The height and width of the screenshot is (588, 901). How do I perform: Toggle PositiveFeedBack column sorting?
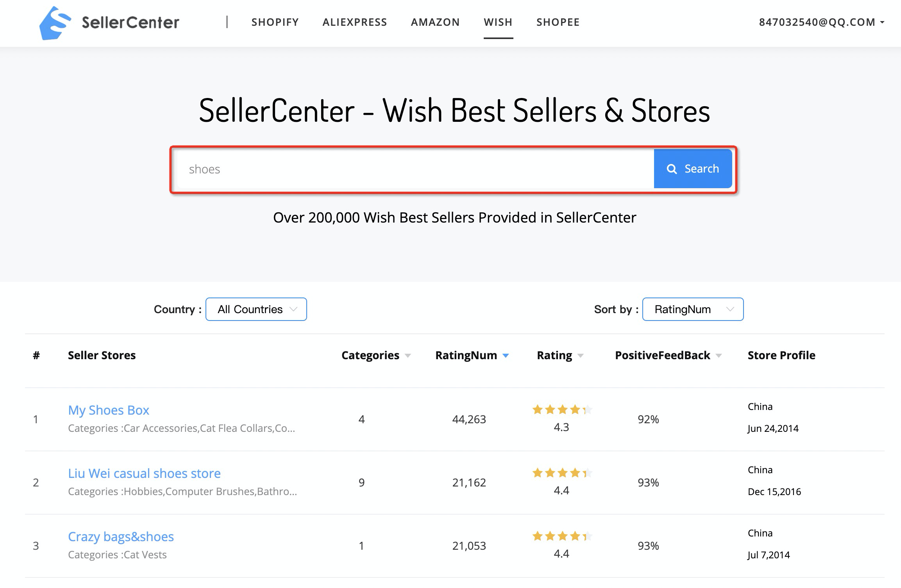point(718,356)
